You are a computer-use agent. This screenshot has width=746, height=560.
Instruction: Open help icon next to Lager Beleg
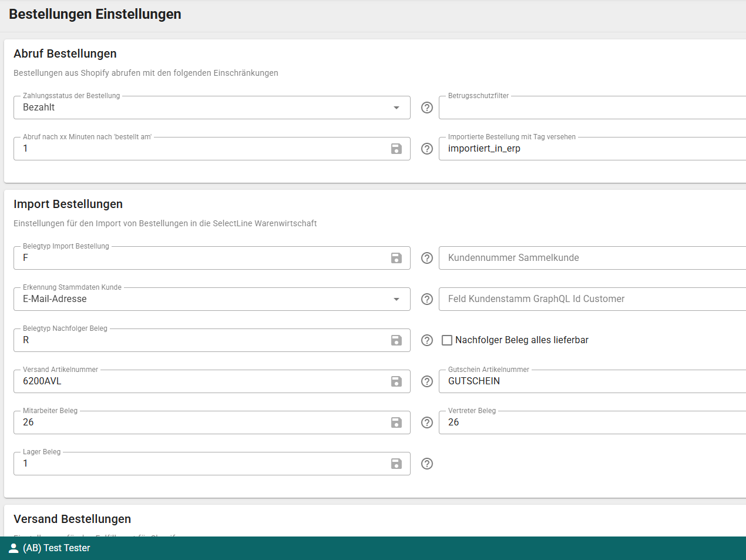427,464
